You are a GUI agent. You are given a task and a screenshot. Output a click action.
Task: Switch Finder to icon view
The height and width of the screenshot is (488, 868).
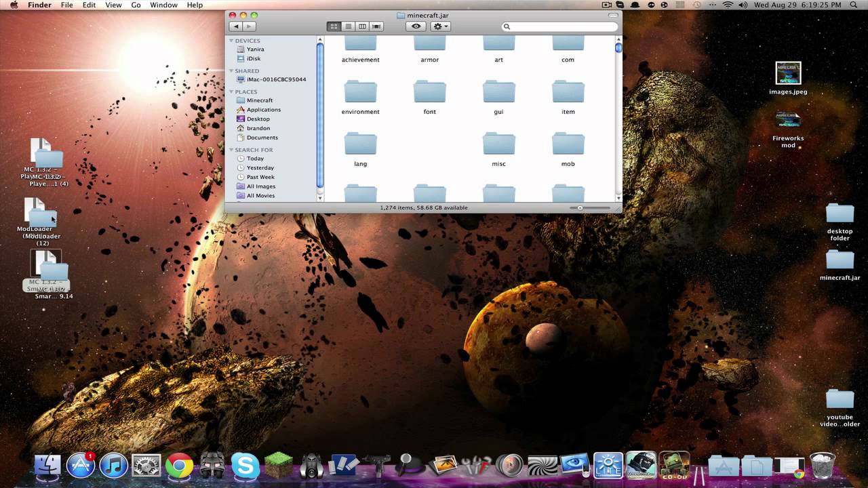coord(334,26)
